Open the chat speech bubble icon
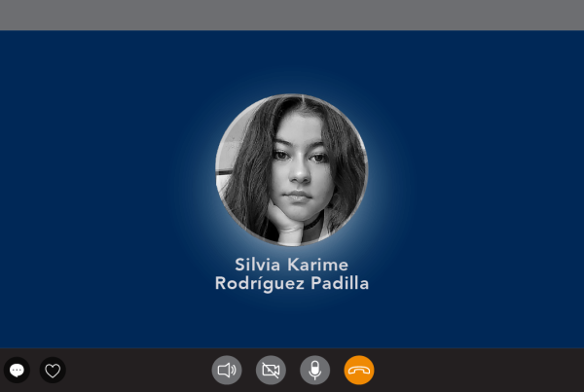The width and height of the screenshot is (584, 392). pos(17,370)
